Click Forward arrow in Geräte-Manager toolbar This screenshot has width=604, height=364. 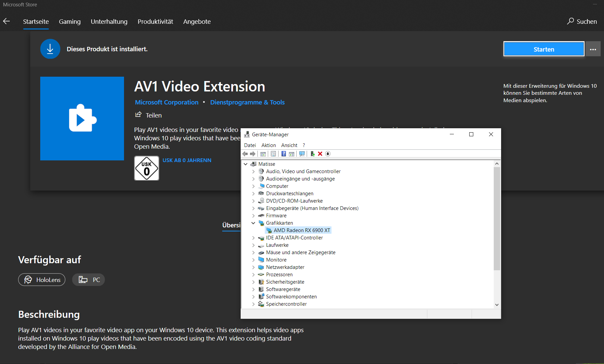click(253, 154)
